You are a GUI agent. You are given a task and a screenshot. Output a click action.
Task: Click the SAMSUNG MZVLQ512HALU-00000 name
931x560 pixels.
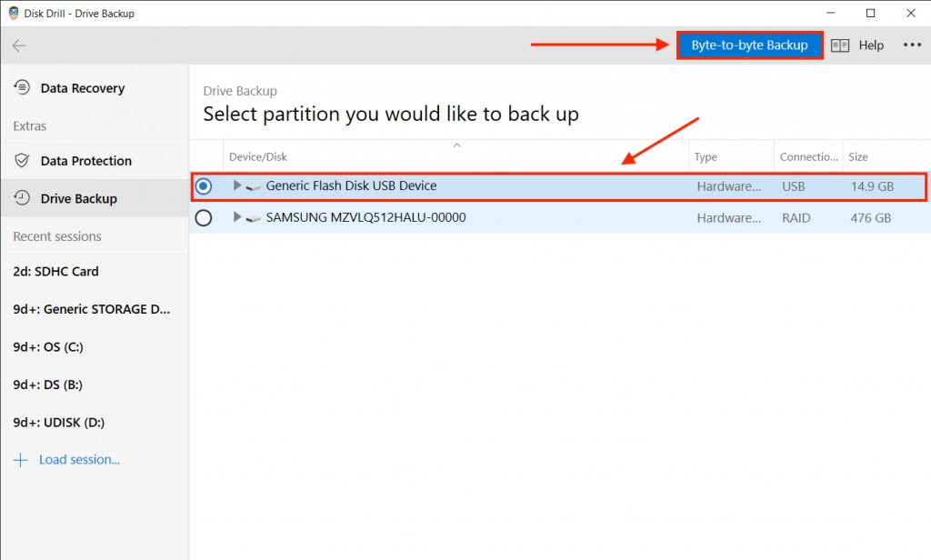point(365,217)
